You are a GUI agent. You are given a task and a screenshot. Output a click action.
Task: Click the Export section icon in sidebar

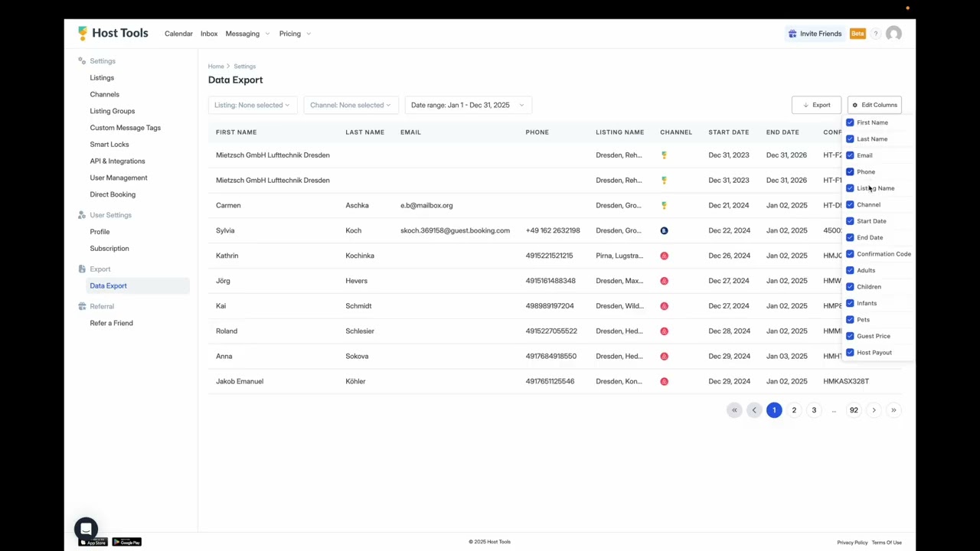pyautogui.click(x=82, y=269)
